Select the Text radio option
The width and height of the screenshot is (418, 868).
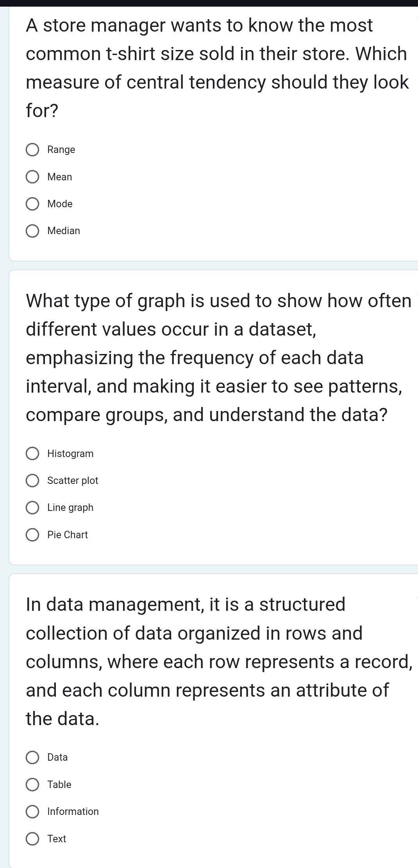tap(32, 839)
